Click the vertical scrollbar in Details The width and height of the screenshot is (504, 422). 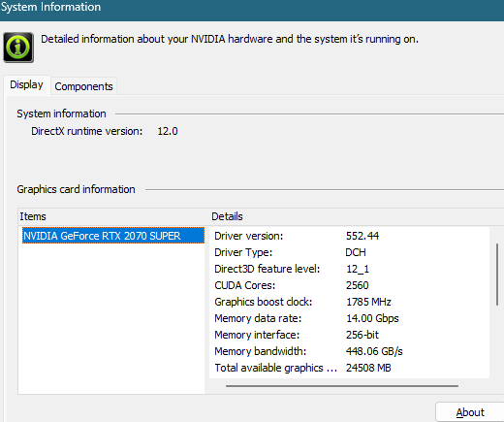(497, 275)
